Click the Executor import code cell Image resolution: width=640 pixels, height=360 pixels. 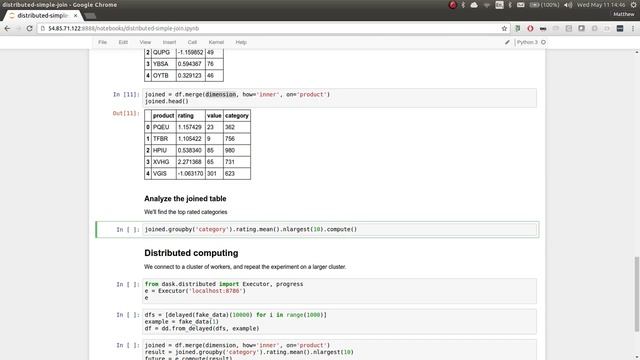pyautogui.click(x=340, y=291)
